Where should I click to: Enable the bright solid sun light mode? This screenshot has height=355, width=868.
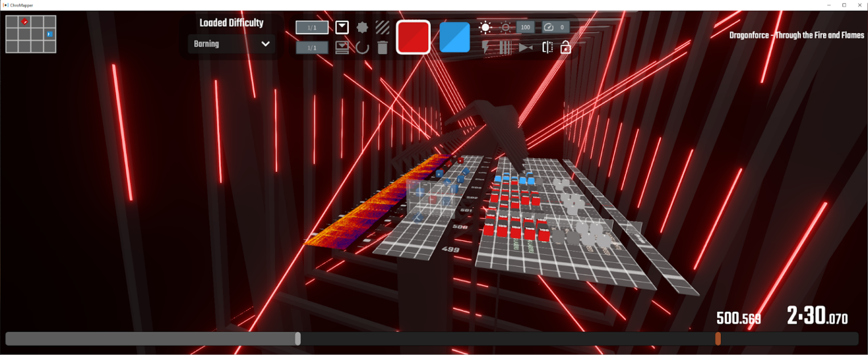[485, 27]
